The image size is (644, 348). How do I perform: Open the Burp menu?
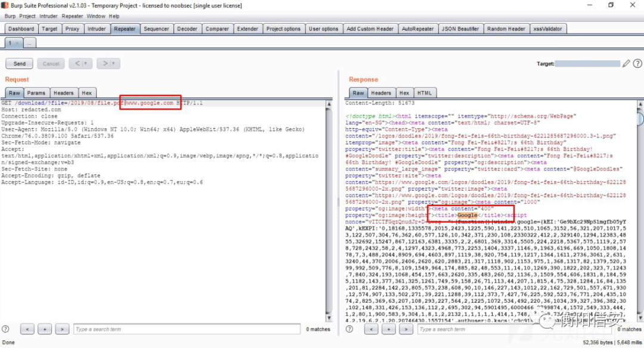tap(10, 16)
